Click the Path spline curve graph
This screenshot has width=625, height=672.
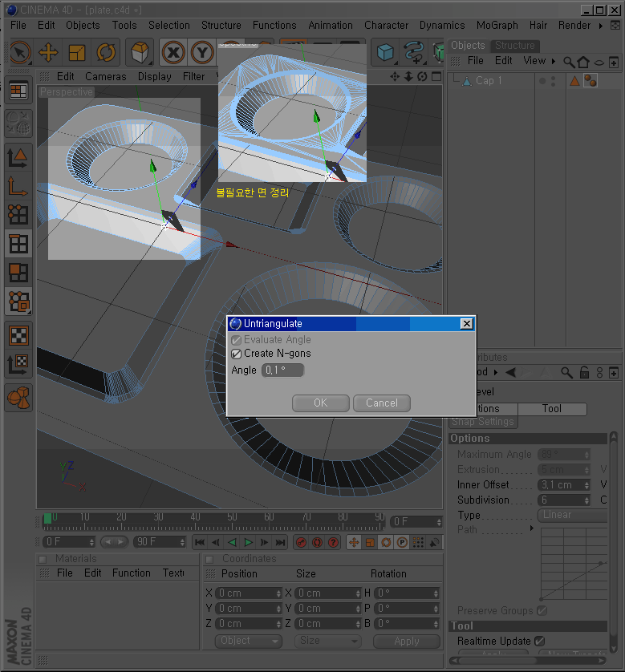pyautogui.click(x=574, y=565)
